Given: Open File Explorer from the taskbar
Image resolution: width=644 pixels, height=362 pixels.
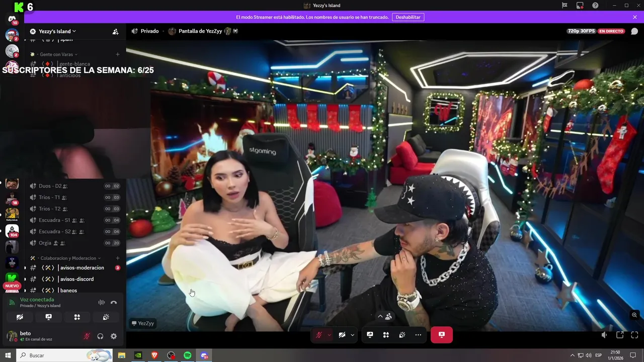Looking at the screenshot, I should 122,355.
